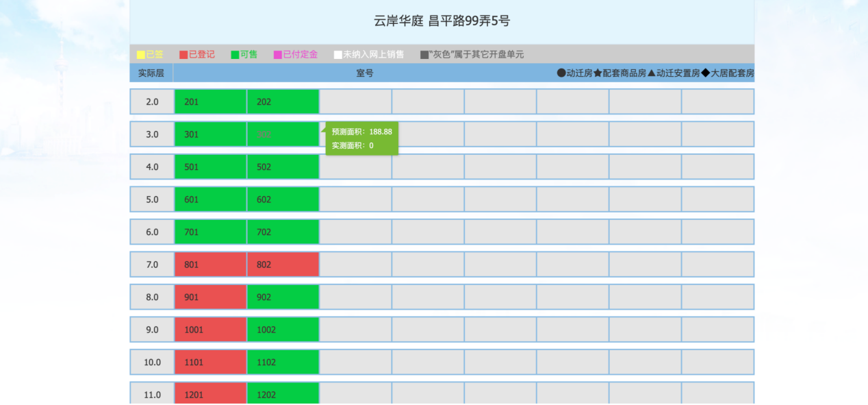Click the yellow 已签 legend swatch
The height and width of the screenshot is (405, 868).
[x=141, y=55]
